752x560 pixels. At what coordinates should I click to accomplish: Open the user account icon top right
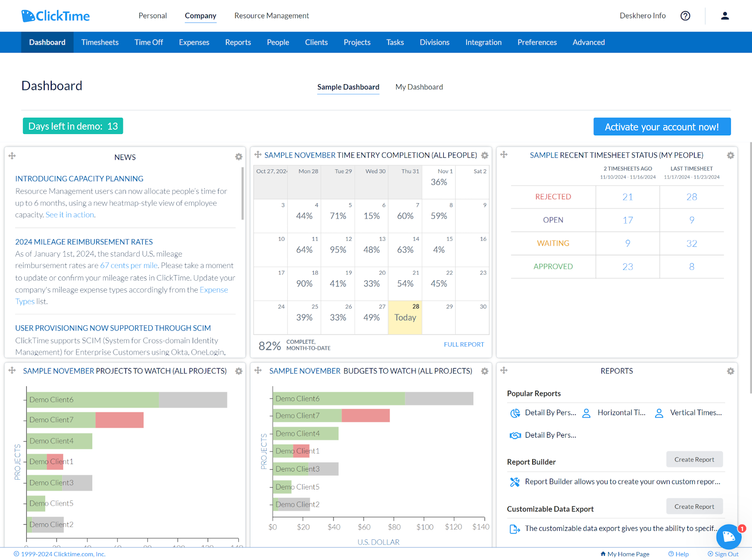point(724,16)
